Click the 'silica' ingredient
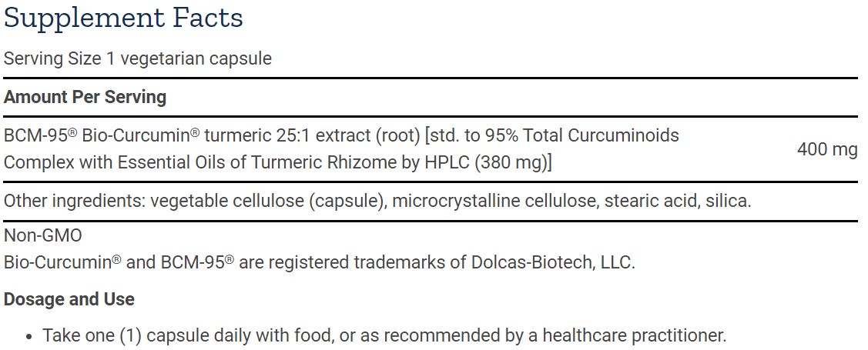868x350 pixels. pyautogui.click(x=726, y=202)
